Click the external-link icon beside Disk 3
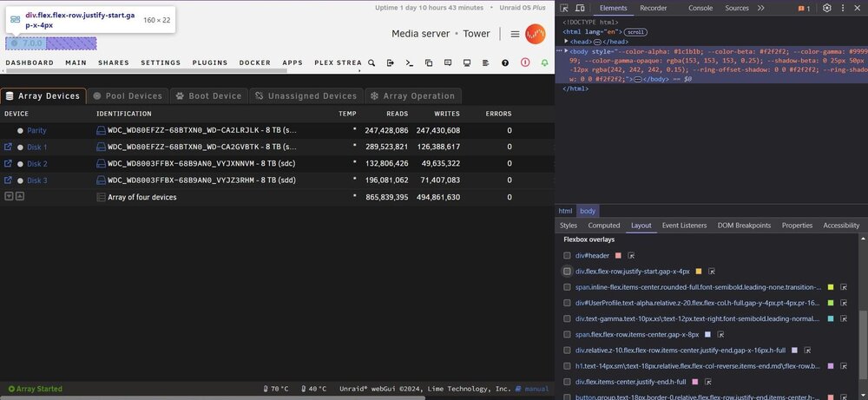 click(8, 180)
